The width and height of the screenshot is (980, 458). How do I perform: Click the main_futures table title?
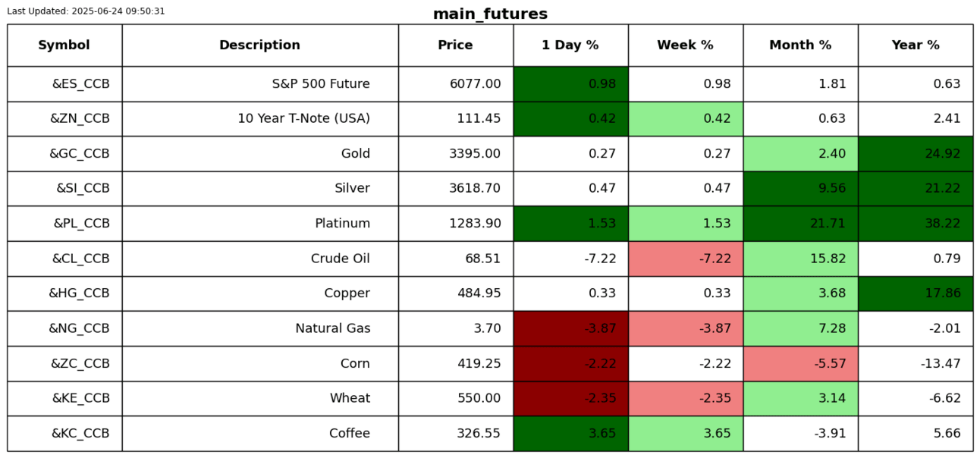pos(490,14)
